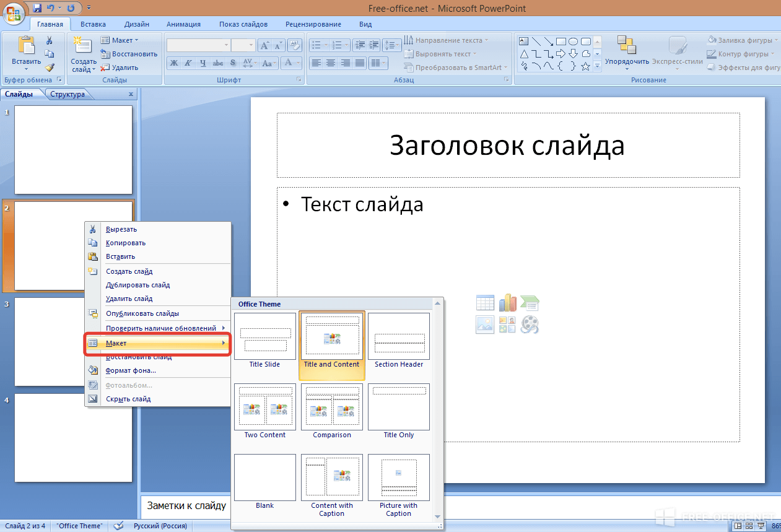
Task: Align text right in Абзац group
Action: pyautogui.click(x=345, y=63)
